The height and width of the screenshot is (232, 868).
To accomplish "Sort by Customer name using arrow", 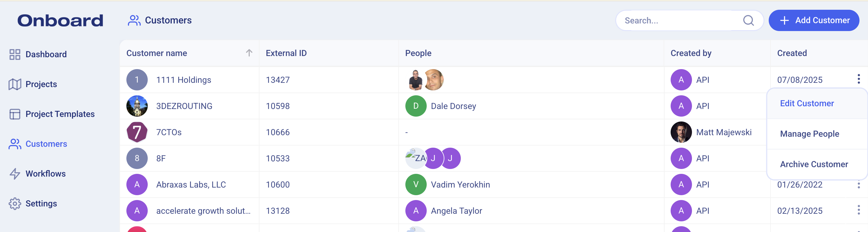I will tap(249, 53).
